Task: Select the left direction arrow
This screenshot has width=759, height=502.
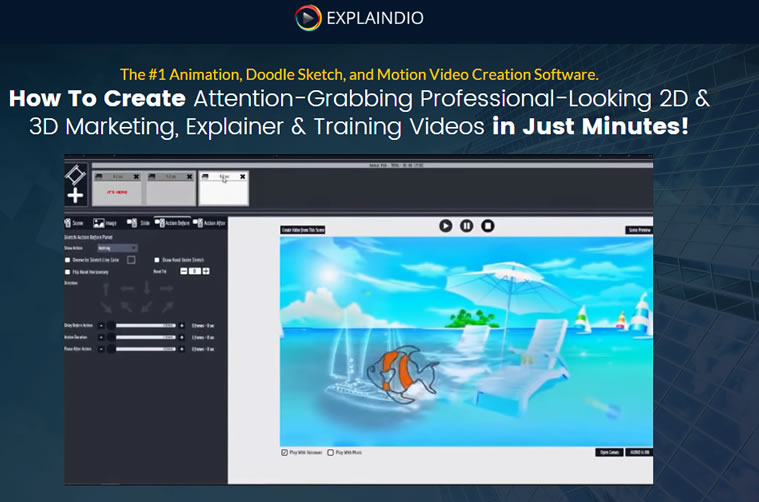Action: pos(127,289)
